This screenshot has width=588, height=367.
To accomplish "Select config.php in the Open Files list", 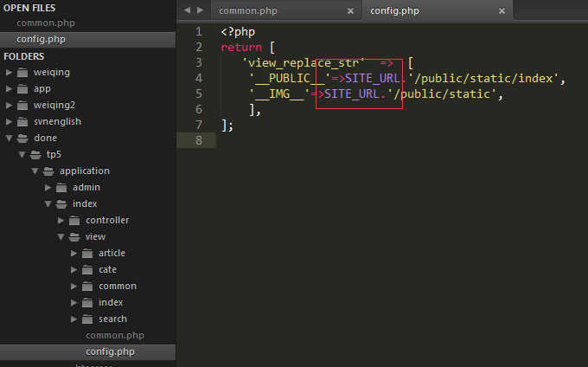I will pyautogui.click(x=87, y=40).
